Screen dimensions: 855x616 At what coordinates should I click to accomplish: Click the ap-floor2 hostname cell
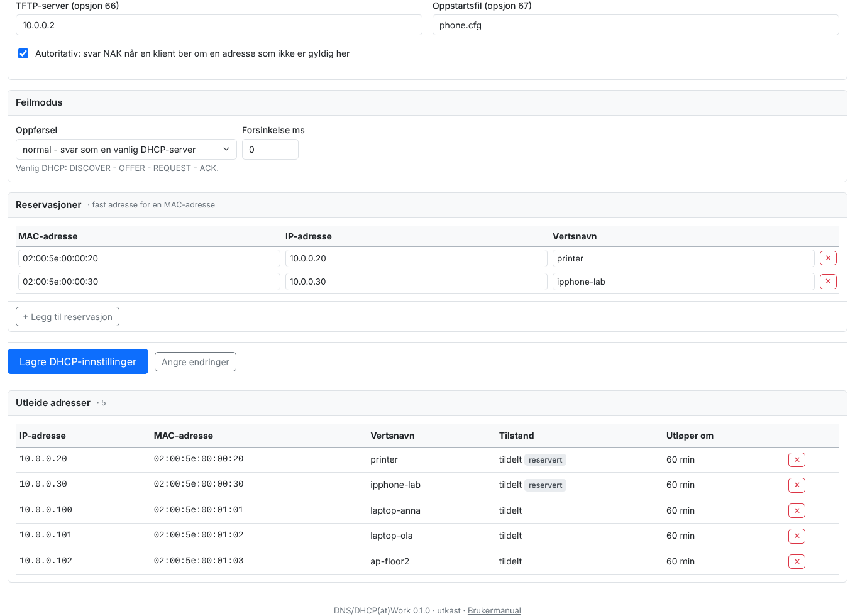pos(390,561)
